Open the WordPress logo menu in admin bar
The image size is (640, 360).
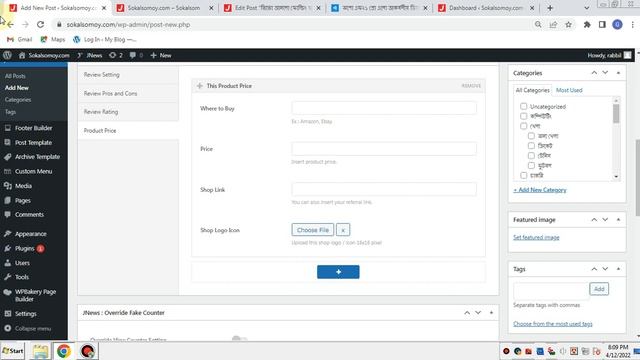[7, 55]
